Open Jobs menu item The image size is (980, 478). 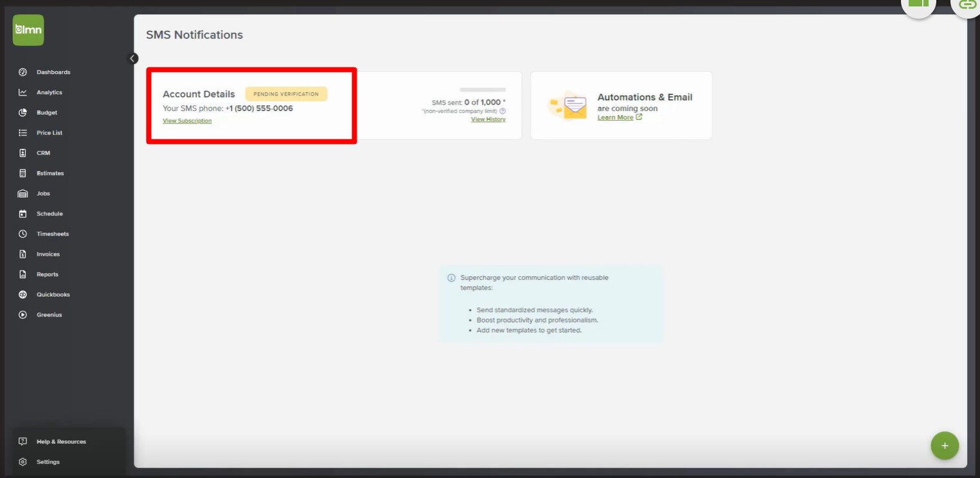(x=43, y=193)
